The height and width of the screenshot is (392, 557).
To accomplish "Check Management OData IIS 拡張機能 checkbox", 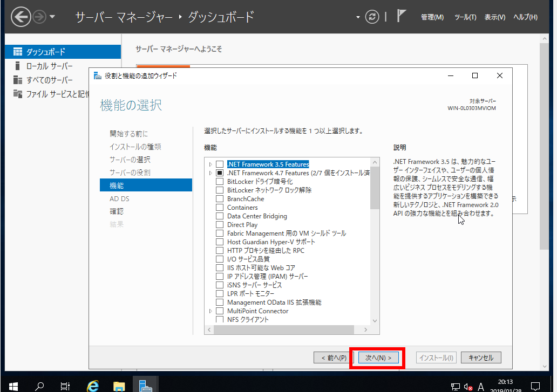I will [x=220, y=302].
